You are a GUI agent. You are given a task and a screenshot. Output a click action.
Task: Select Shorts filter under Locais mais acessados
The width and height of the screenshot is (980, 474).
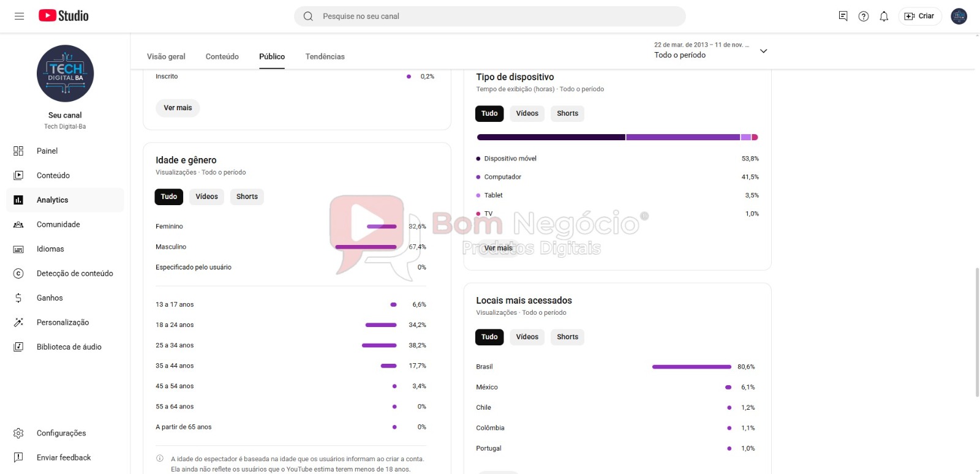(567, 337)
